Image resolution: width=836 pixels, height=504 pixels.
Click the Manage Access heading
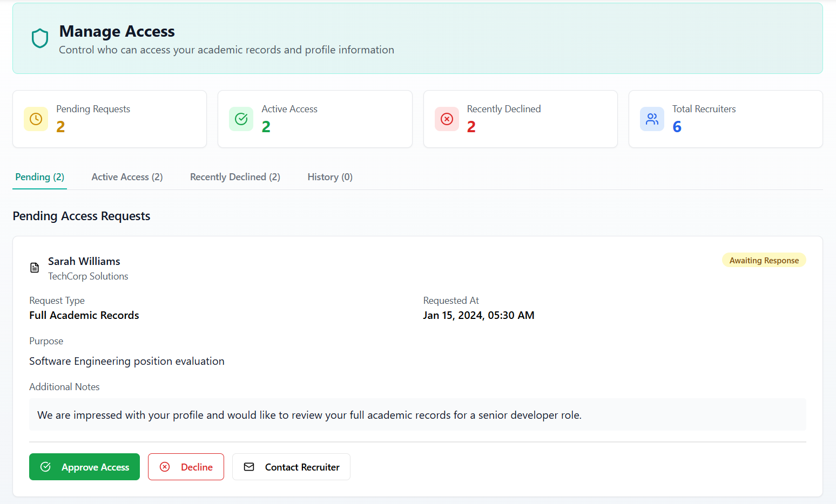click(x=117, y=31)
